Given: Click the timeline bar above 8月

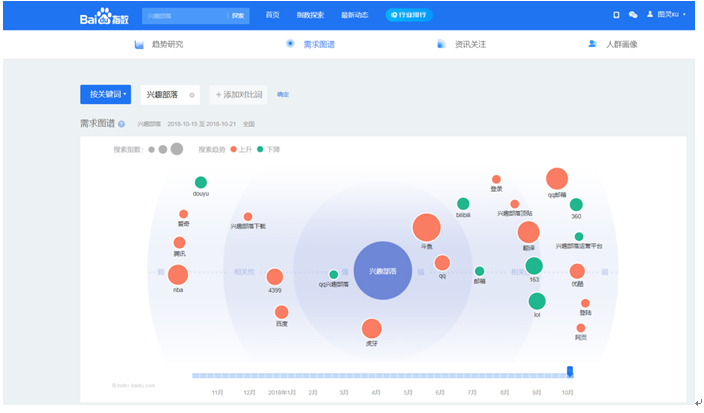Looking at the screenshot, I should click(505, 376).
